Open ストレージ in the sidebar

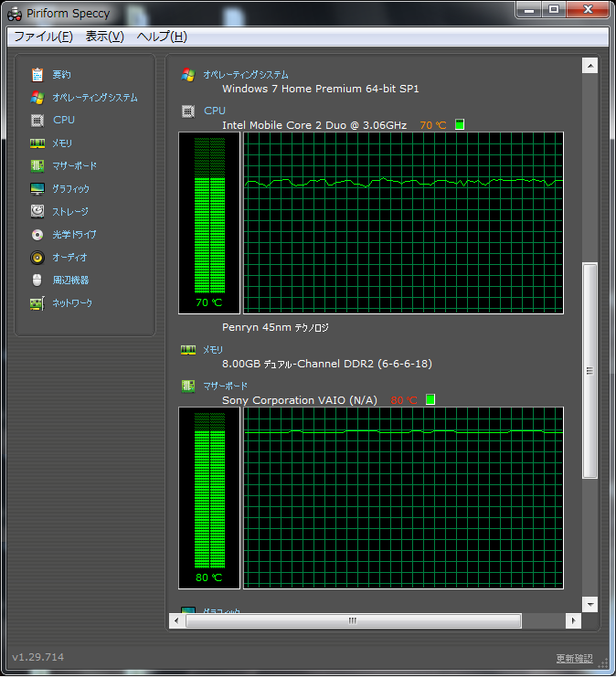coord(70,211)
